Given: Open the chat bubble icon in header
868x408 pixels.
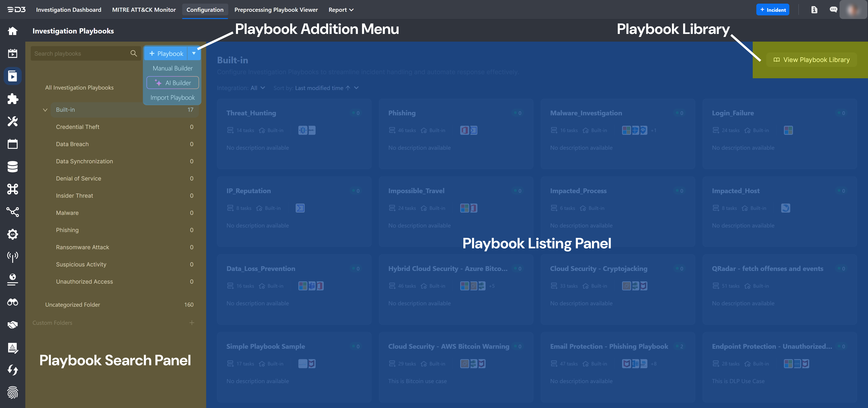Looking at the screenshot, I should tap(833, 9).
